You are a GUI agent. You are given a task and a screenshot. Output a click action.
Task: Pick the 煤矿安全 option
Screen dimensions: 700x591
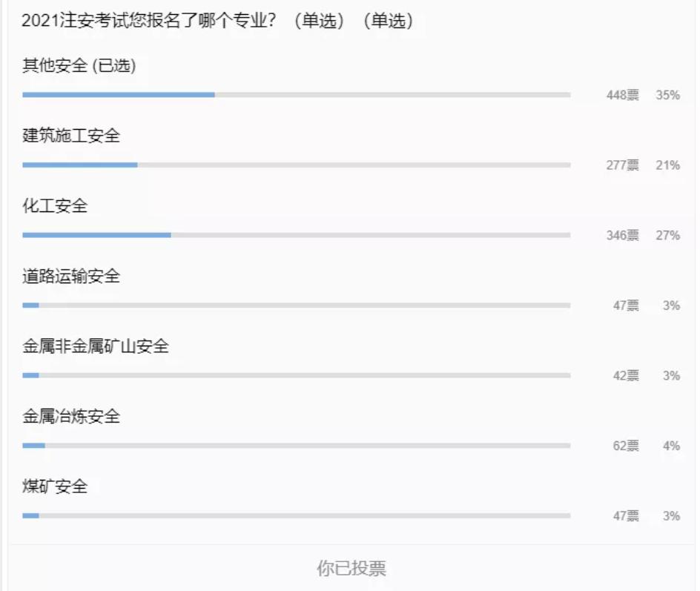coord(55,486)
